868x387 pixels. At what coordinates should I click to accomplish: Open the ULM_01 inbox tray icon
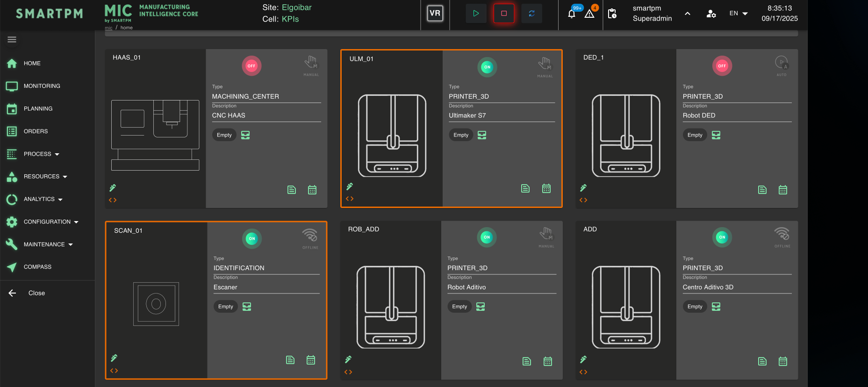click(482, 135)
